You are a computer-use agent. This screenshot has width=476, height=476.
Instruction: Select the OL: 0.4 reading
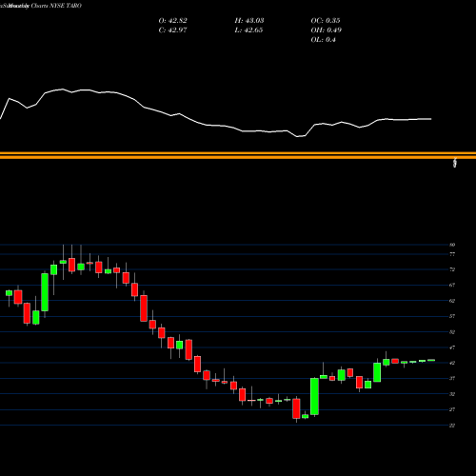323,40
